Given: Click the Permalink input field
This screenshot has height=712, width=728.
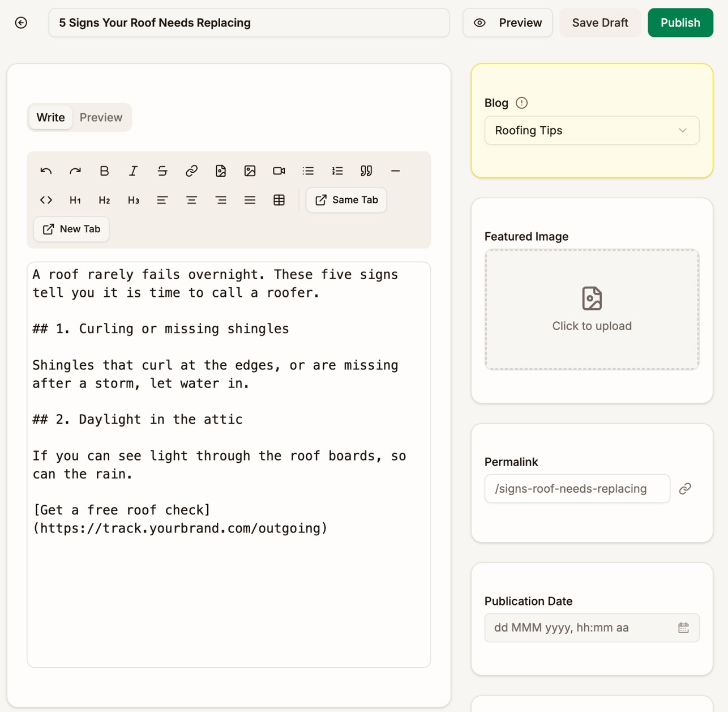Looking at the screenshot, I should (577, 488).
